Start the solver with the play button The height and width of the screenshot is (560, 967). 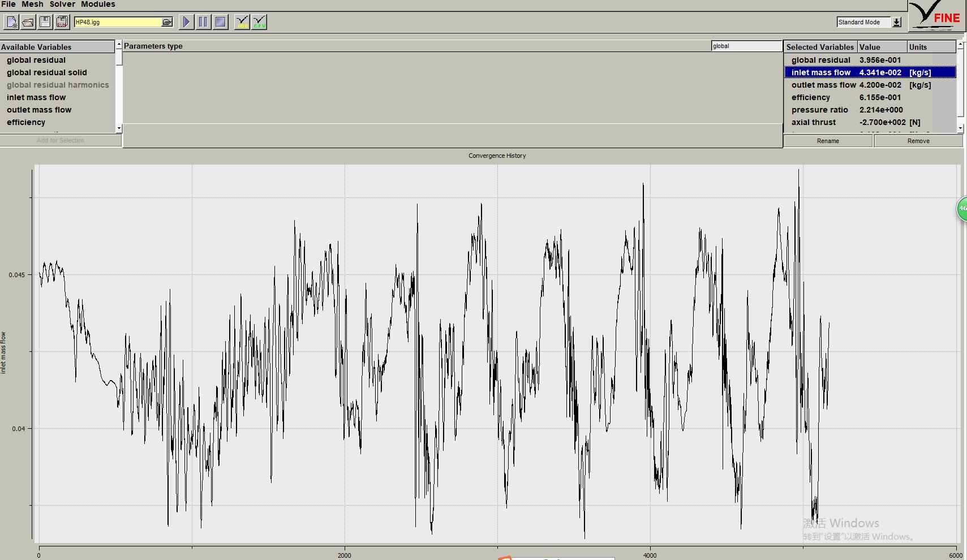point(186,22)
